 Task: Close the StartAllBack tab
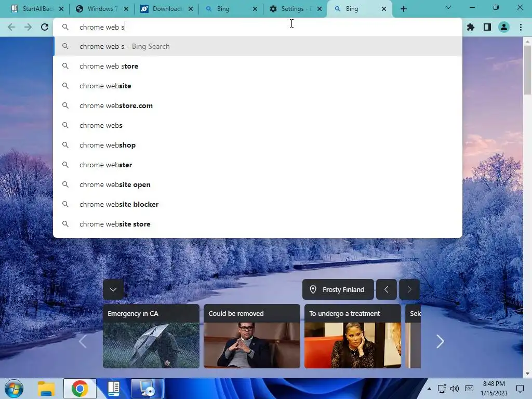point(61,9)
